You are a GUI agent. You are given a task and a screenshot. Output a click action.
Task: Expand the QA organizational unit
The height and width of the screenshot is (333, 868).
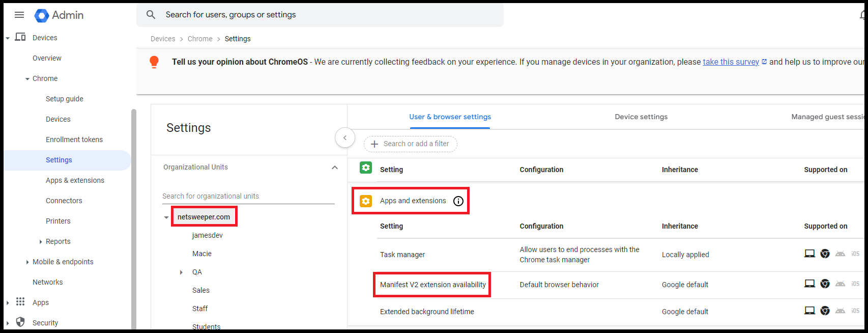point(181,272)
